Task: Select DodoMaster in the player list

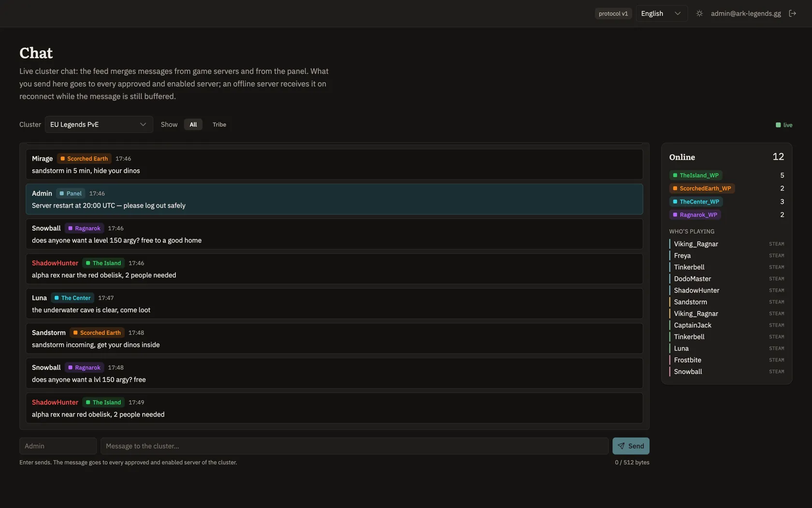Action: (x=726, y=279)
